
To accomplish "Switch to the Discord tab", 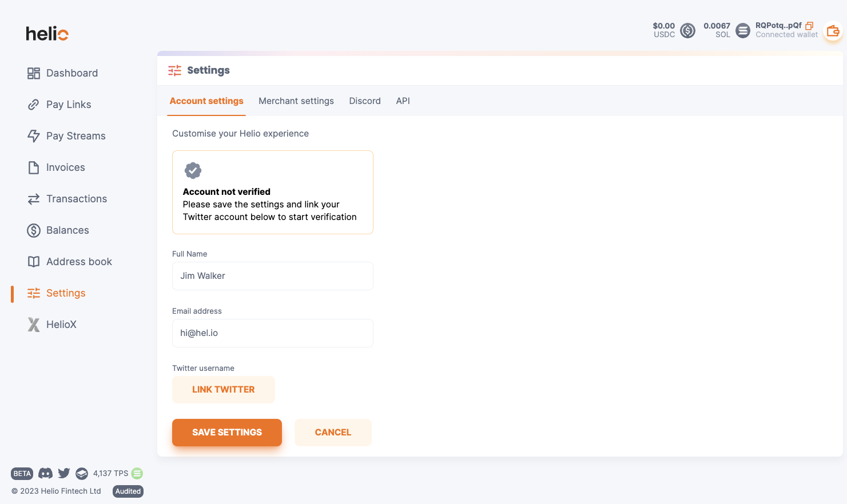I will [365, 101].
